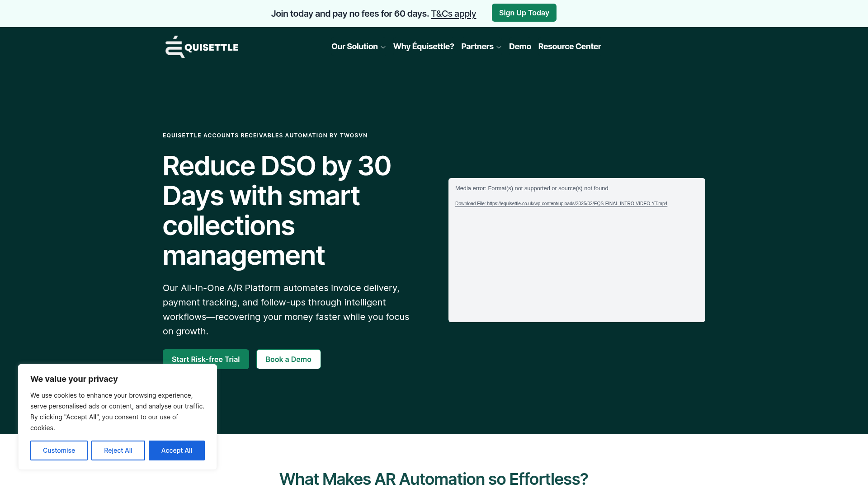
Task: Start Risk-free Trial
Action: (x=206, y=359)
